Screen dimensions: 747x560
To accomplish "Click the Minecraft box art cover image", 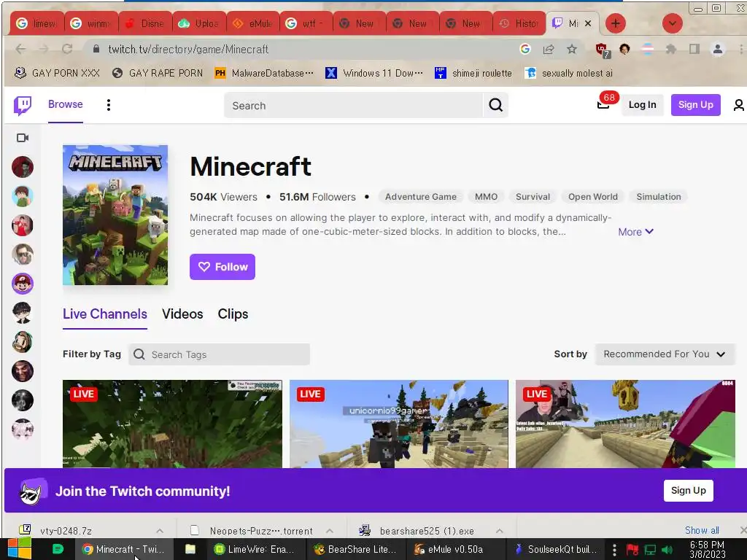I will [115, 215].
